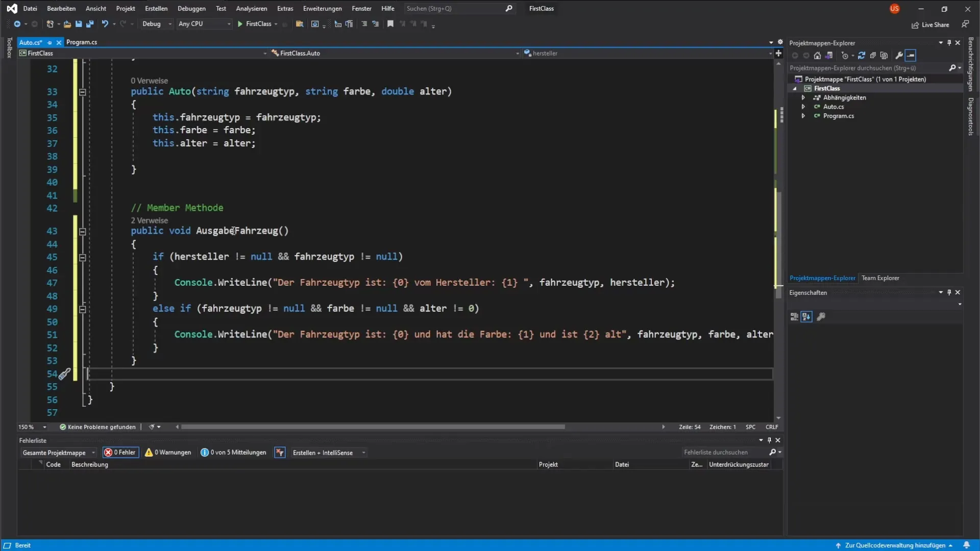This screenshot has width=980, height=551.
Task: Open the Debuggen menu
Action: coord(191,9)
